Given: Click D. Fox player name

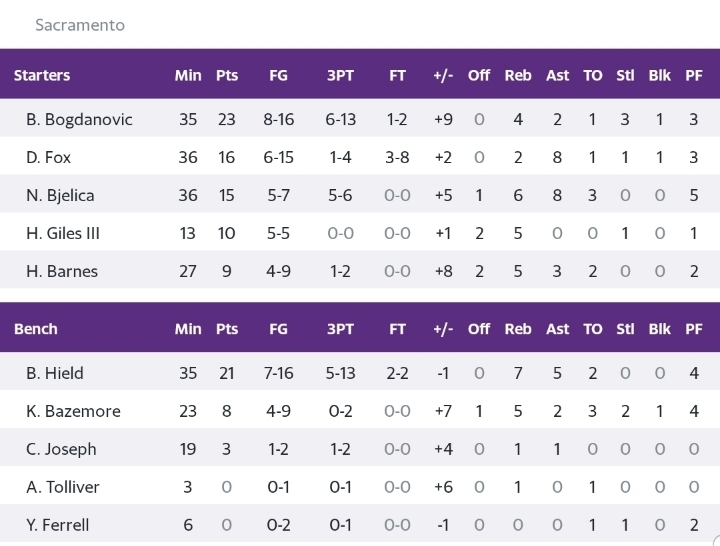Looking at the screenshot, I should (49, 157).
